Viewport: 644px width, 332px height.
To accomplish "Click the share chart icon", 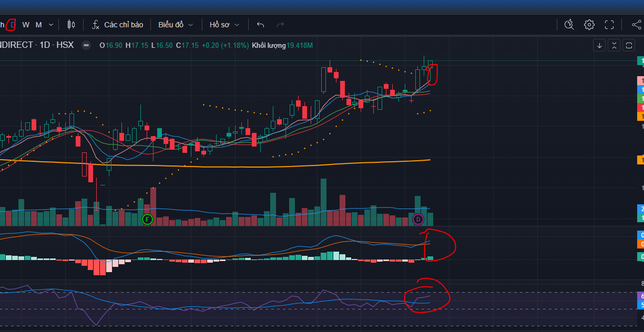I will pyautogui.click(x=636, y=25).
